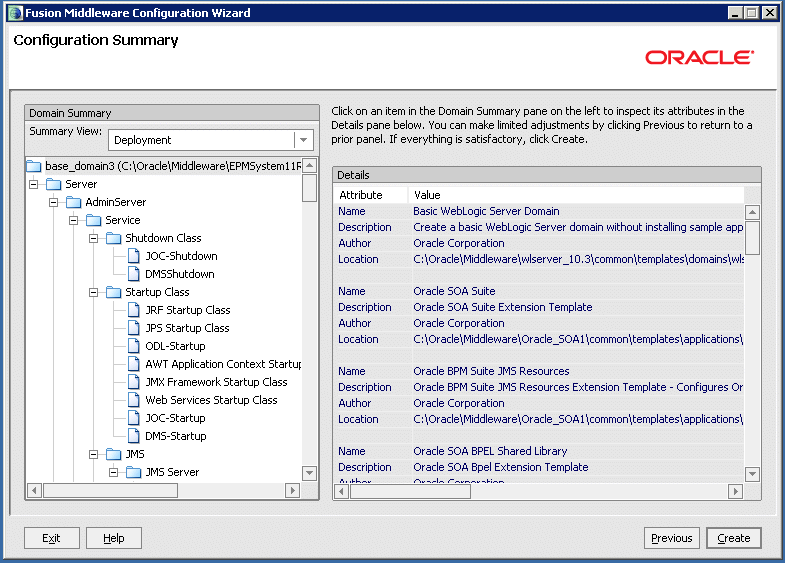The height and width of the screenshot is (563, 785).
Task: Click the AdminServer folder icon
Action: [x=74, y=202]
